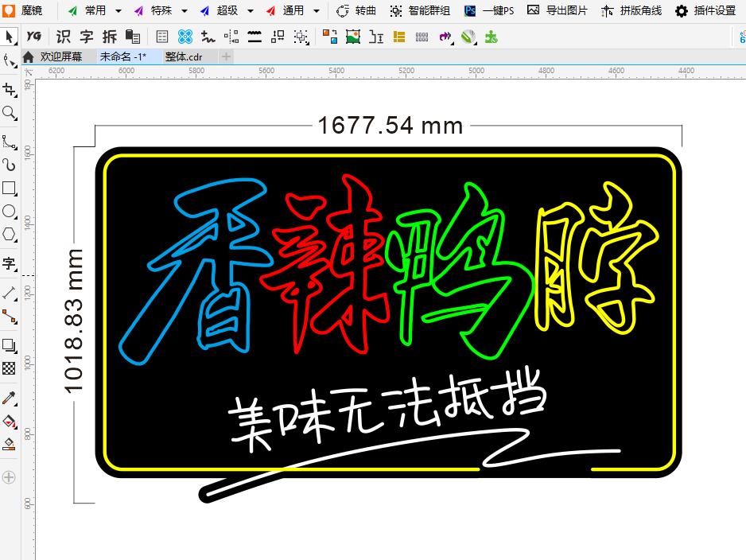Viewport: 746px width, 560px height.
Task: Click the green sphere icon
Action: click(468, 36)
